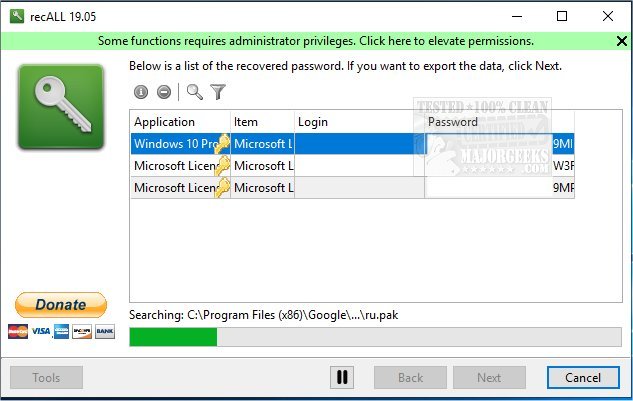The height and width of the screenshot is (401, 633).
Task: Select the second Microsoft License row
Action: coord(180,187)
